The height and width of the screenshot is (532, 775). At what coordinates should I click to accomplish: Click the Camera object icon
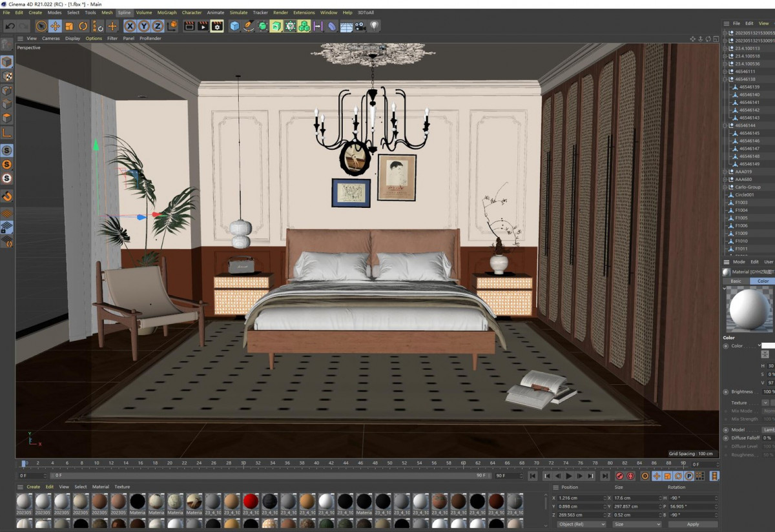point(360,26)
